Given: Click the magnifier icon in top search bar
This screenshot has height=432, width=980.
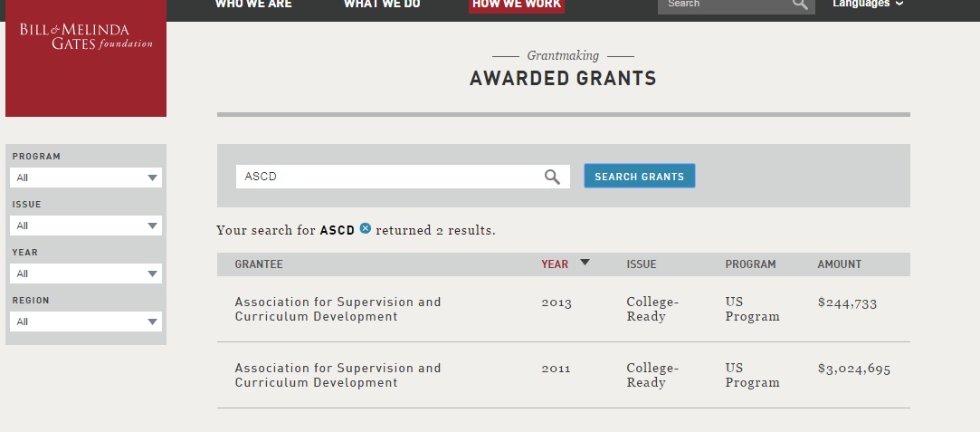Looking at the screenshot, I should [800, 5].
